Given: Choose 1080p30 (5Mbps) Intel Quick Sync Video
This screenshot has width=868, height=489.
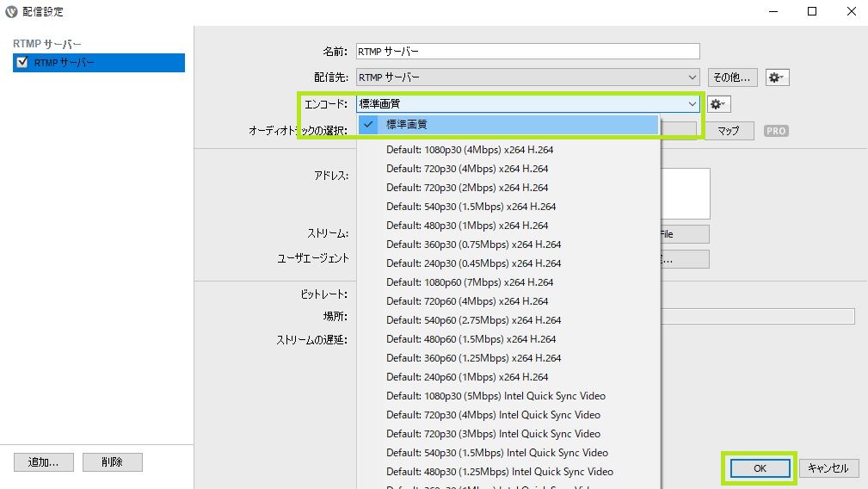Looking at the screenshot, I should click(508, 396).
